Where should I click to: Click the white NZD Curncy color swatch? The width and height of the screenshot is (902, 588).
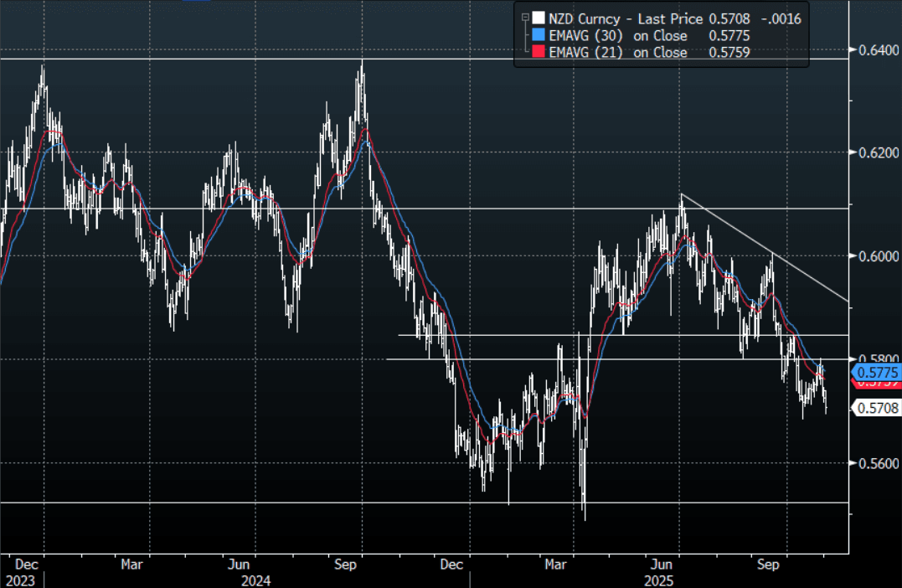click(539, 18)
